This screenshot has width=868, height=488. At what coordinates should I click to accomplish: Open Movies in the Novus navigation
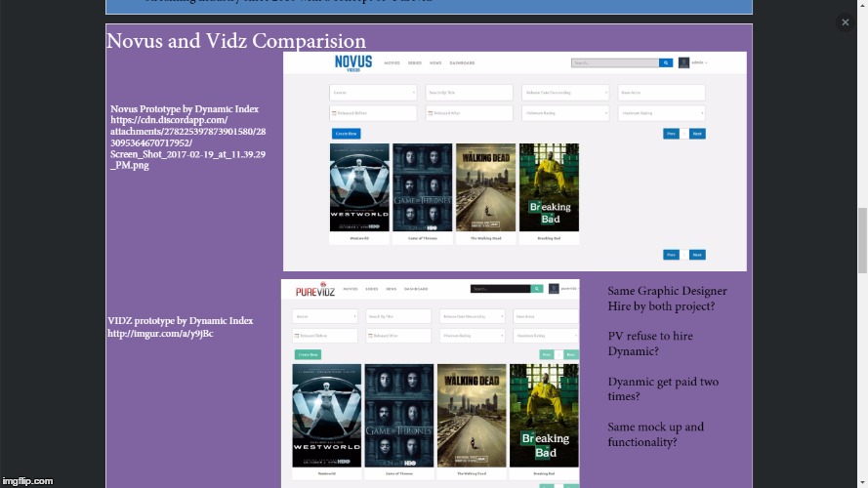point(392,63)
